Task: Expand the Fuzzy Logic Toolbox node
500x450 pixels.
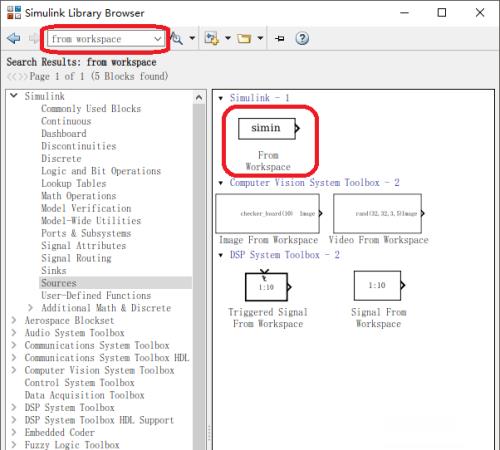Action: pyautogui.click(x=14, y=445)
